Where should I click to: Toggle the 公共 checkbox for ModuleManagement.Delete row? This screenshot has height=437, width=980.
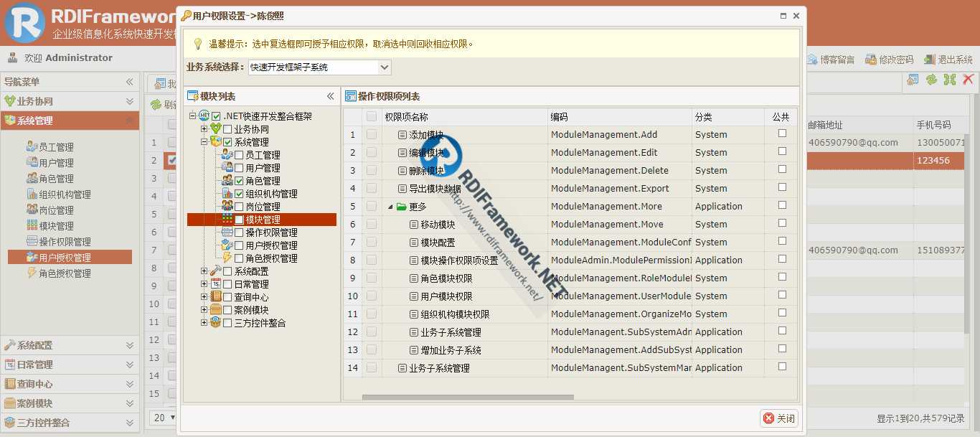(782, 169)
